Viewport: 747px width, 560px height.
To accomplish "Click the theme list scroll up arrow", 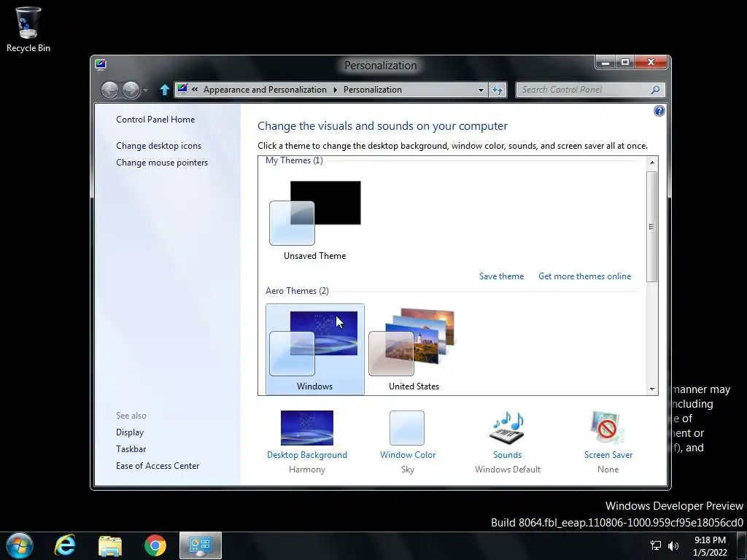I will coord(652,163).
